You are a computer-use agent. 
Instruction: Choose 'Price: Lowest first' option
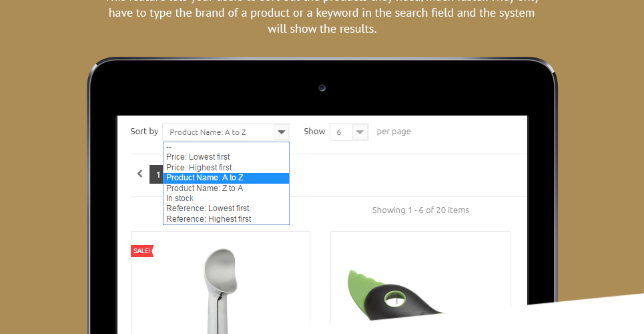226,157
